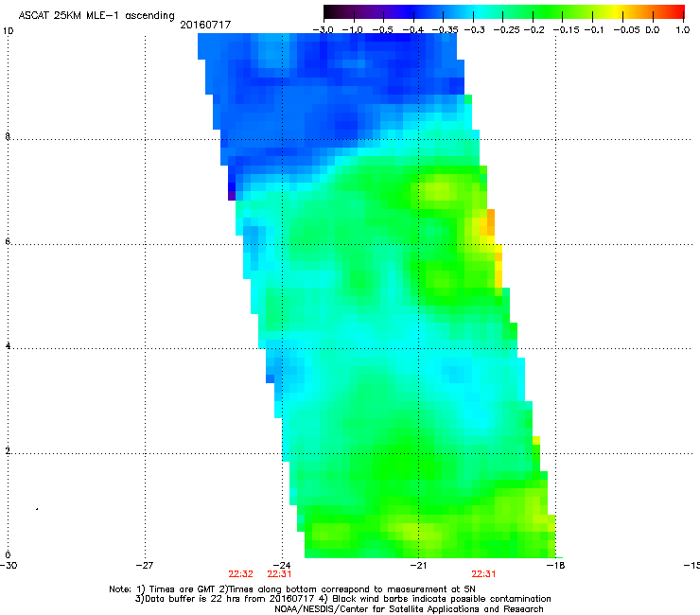Click the red 22:31 timestamp below the -24 label
Viewport: 700px width, 615px height.
[279, 574]
